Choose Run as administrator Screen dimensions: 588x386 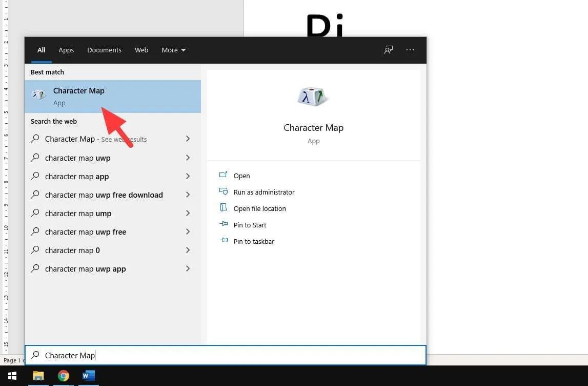[x=264, y=192]
